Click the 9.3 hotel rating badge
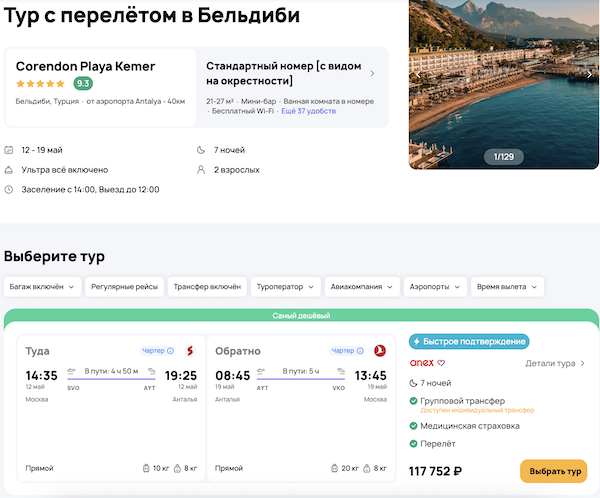 [84, 84]
